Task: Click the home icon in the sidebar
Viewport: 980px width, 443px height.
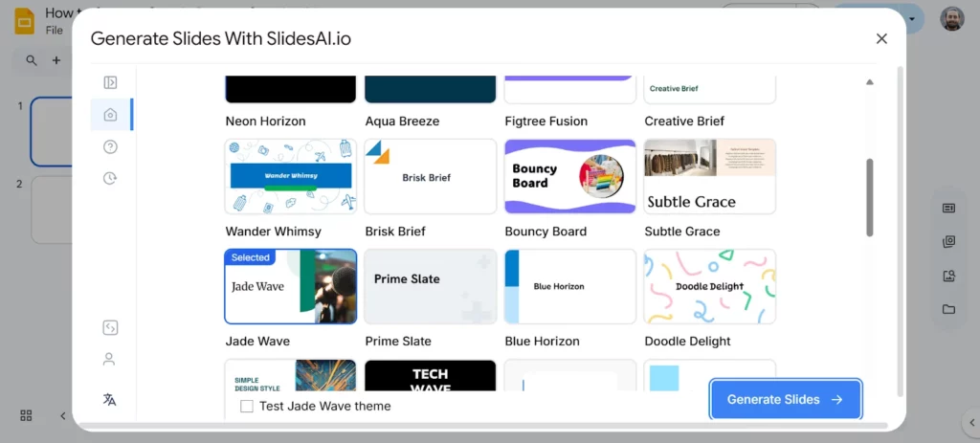Action: [x=110, y=115]
